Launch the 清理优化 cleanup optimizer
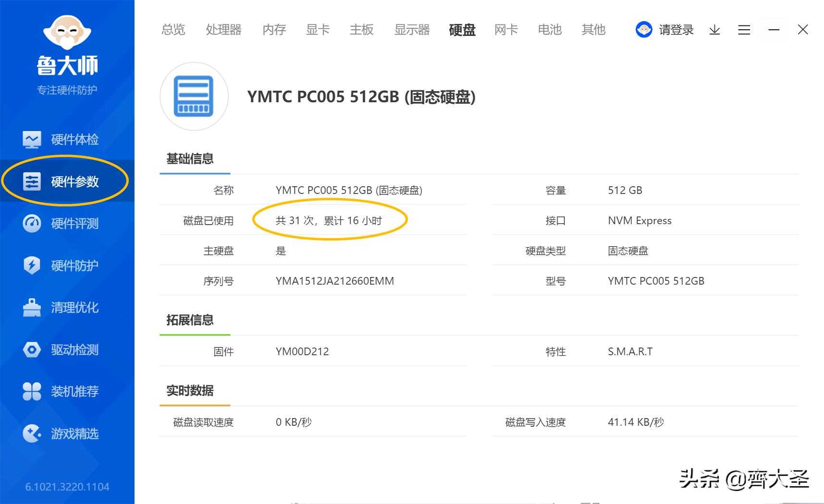This screenshot has height=504, width=824. [67, 308]
